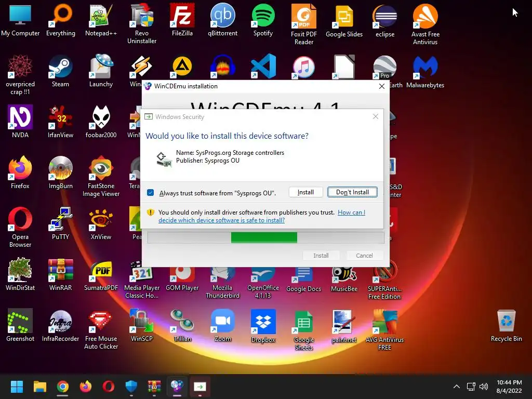Image resolution: width=532 pixels, height=399 pixels.
Task: Close the WinCDEmu installation window
Action: coord(381,86)
